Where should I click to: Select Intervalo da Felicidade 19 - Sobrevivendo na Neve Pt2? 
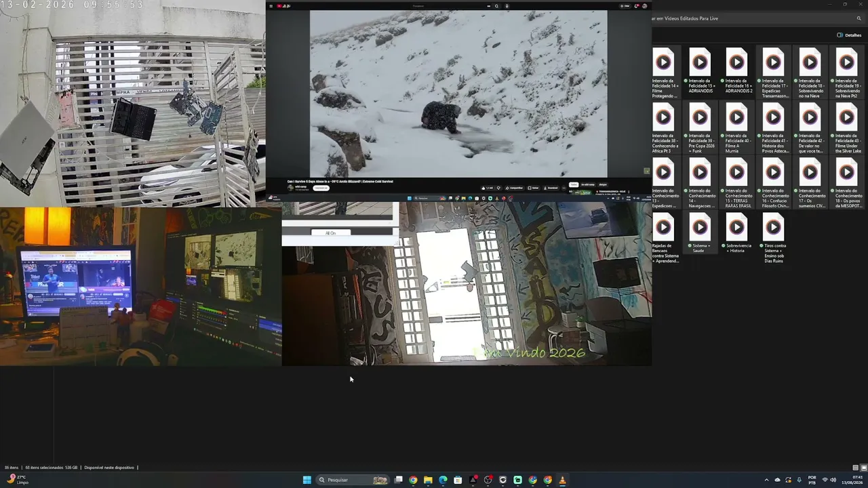846,73
